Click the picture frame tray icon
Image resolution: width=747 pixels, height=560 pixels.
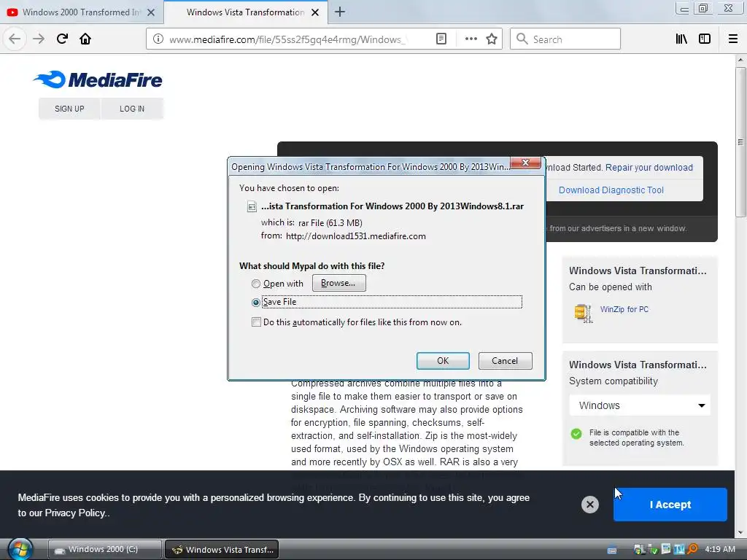[666, 549]
